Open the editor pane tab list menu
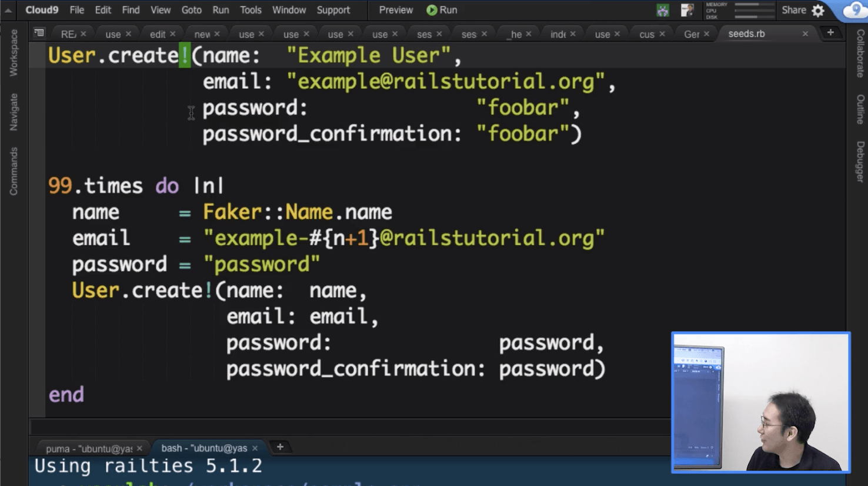 (x=39, y=33)
